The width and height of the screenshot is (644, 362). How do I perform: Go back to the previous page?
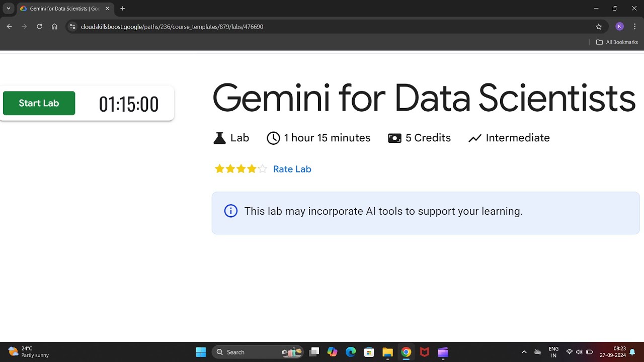click(x=9, y=27)
